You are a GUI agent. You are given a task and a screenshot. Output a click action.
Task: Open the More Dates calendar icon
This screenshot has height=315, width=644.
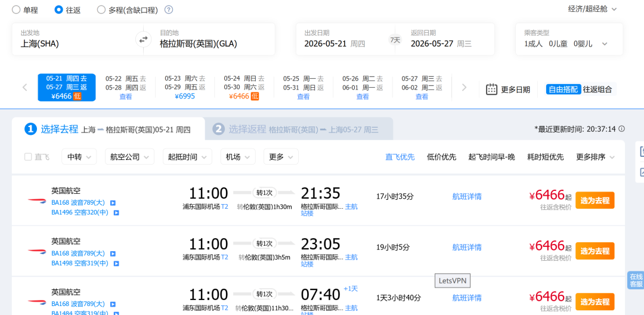491,89
